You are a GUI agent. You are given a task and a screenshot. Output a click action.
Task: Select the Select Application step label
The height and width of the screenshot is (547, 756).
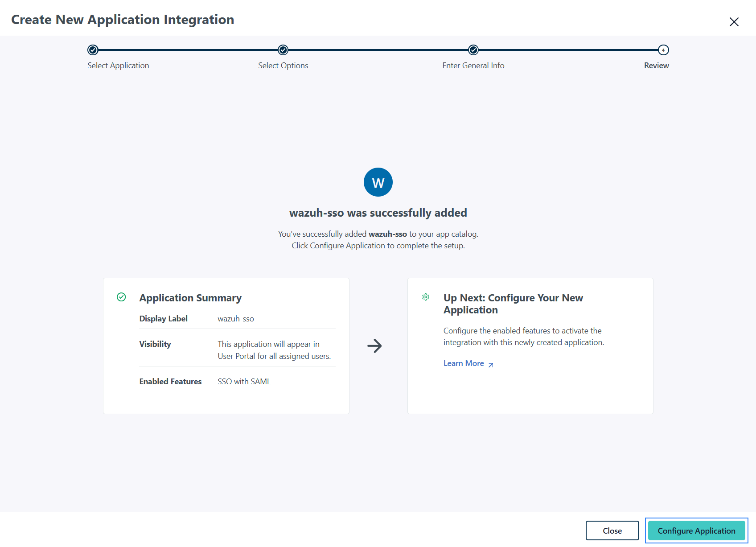[x=118, y=66]
